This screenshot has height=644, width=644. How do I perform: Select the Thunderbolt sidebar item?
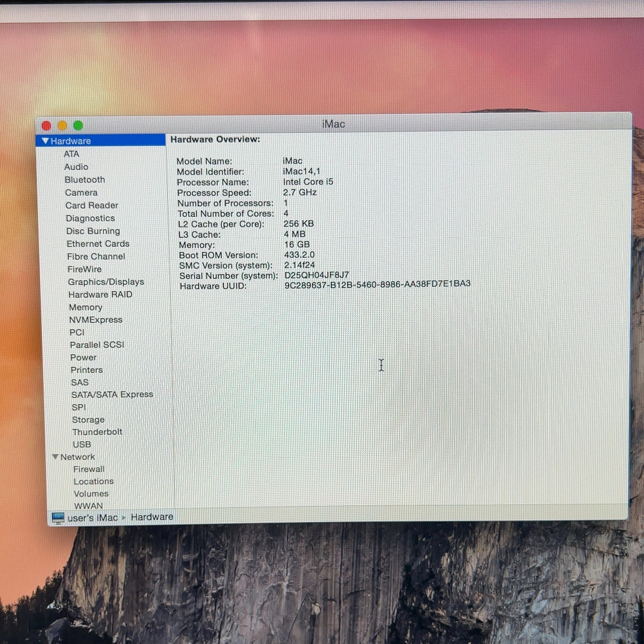(x=97, y=431)
